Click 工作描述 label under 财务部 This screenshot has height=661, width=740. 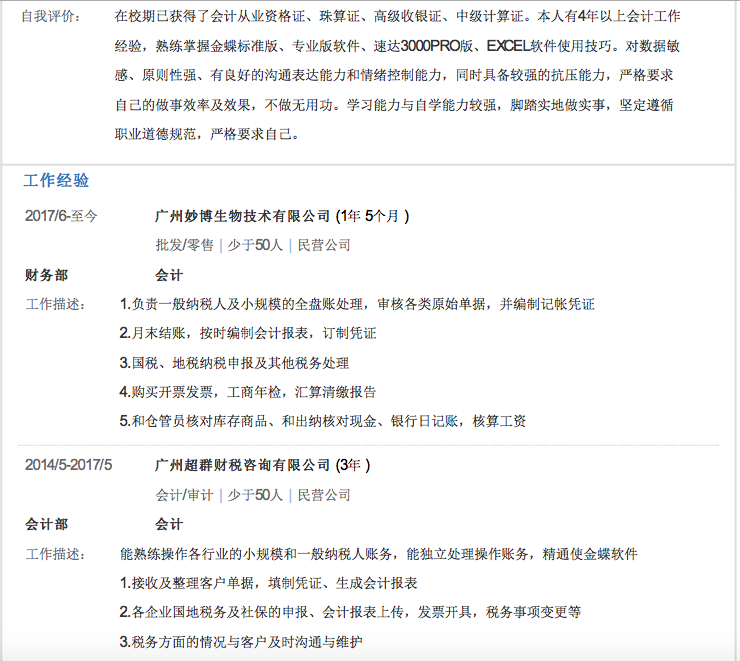pos(56,304)
